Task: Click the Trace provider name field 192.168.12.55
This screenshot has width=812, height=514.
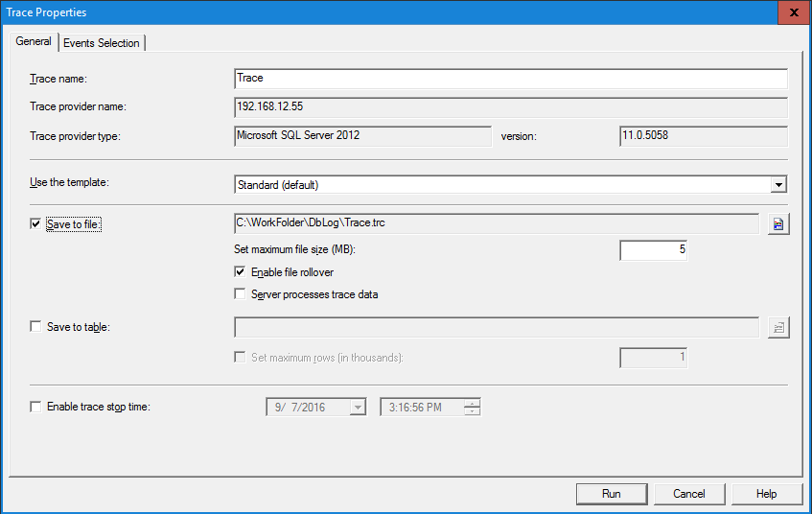Action: pyautogui.click(x=511, y=107)
